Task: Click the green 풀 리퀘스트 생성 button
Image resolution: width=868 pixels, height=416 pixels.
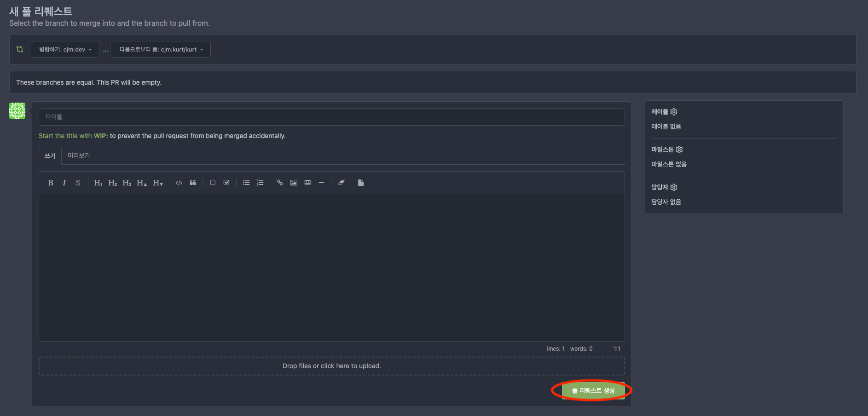Action: pyautogui.click(x=593, y=391)
